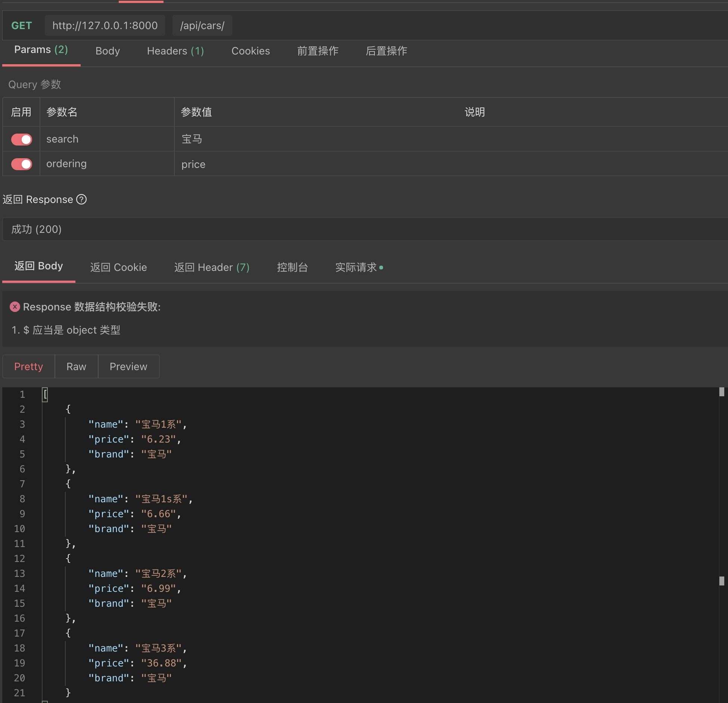Open the Headers (1) tab
Screen dimensions: 728x703
coord(175,51)
